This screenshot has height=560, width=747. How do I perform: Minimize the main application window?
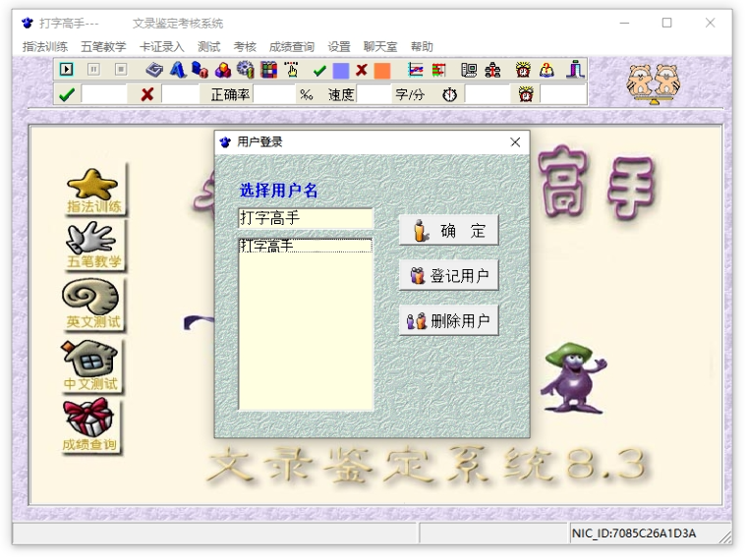tap(624, 23)
